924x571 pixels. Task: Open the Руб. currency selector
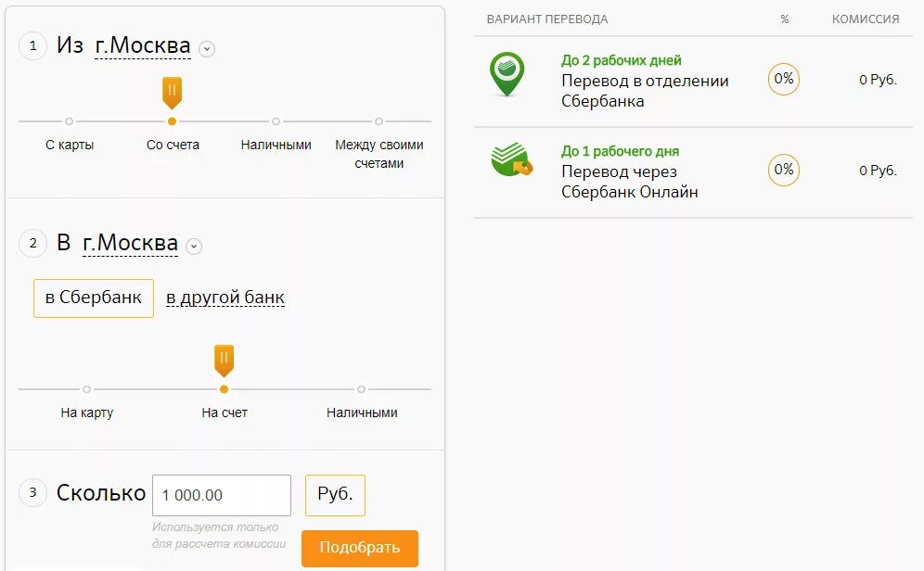point(335,495)
